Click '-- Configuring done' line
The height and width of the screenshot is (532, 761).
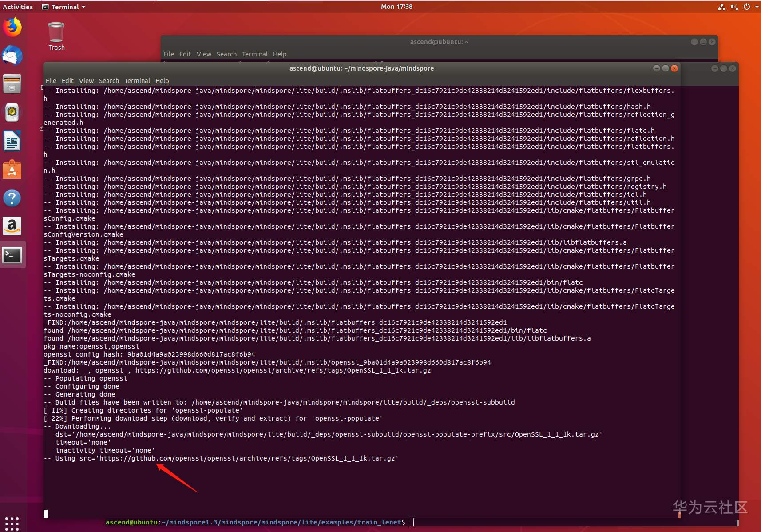coord(81,386)
